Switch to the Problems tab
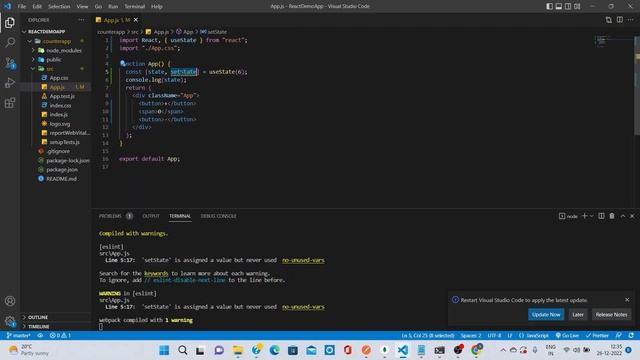This screenshot has height=360, width=640. (x=116, y=216)
